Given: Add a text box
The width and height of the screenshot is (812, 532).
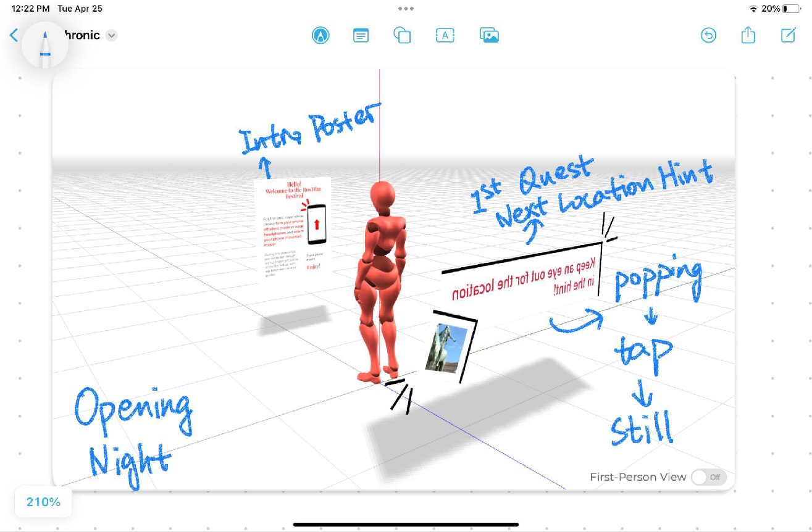Looking at the screenshot, I should (x=445, y=35).
